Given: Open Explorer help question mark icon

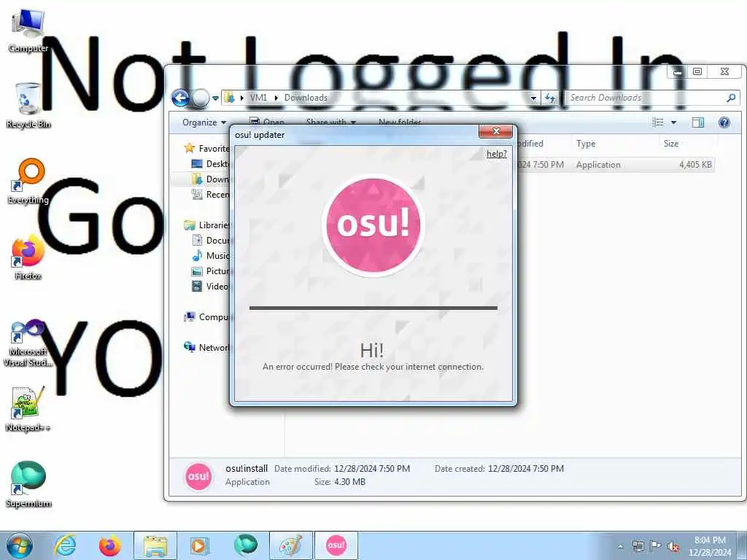Looking at the screenshot, I should pos(724,122).
